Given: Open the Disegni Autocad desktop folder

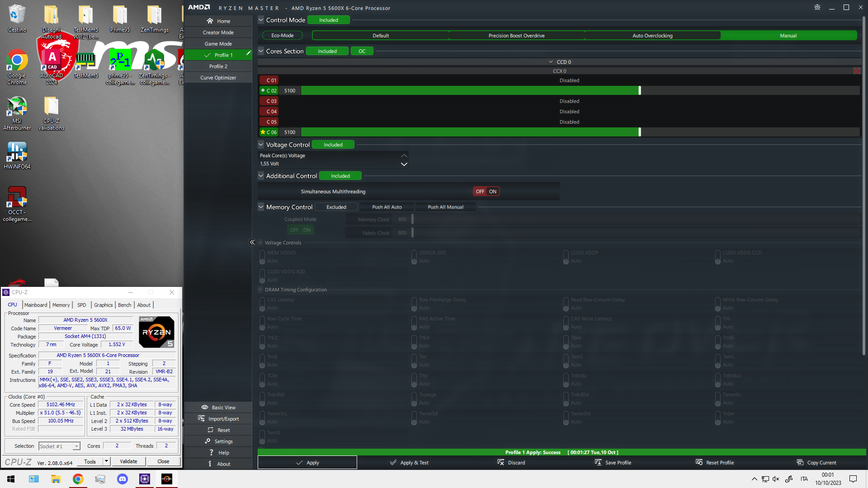Looking at the screenshot, I should (52, 22).
